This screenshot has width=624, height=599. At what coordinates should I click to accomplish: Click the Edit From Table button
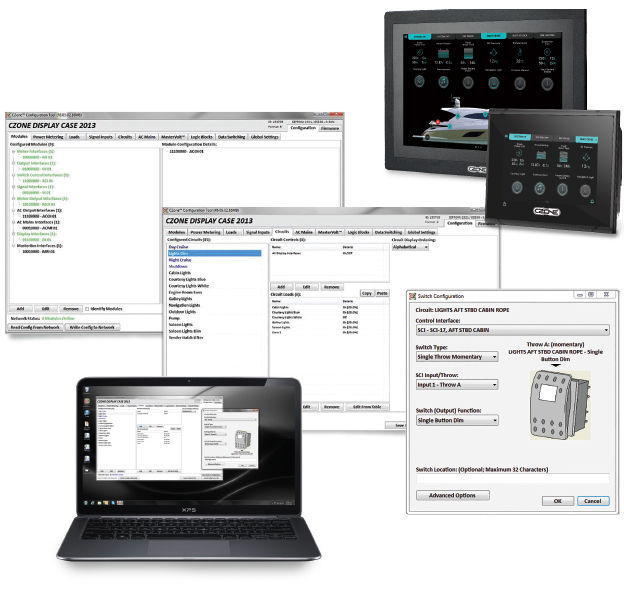pyautogui.click(x=367, y=407)
